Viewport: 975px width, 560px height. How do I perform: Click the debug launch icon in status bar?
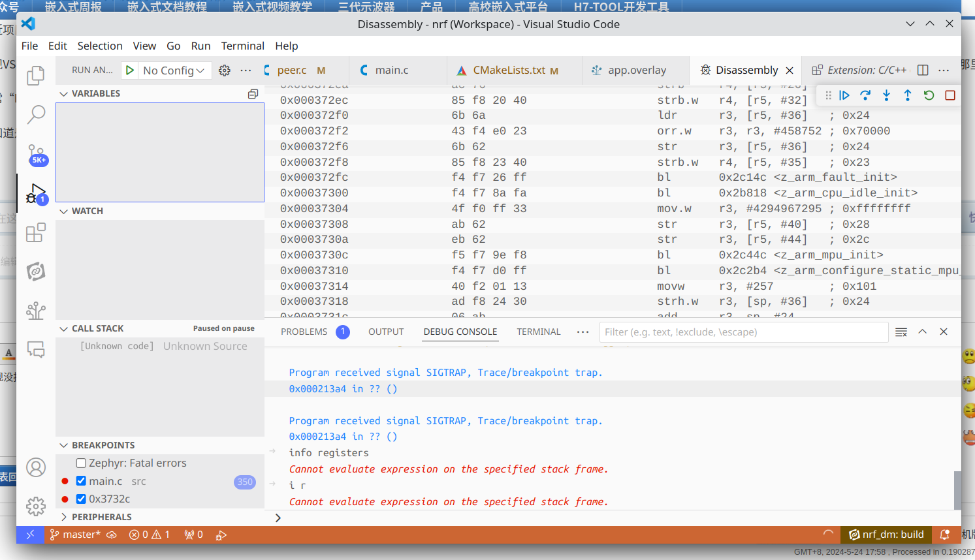(221, 535)
